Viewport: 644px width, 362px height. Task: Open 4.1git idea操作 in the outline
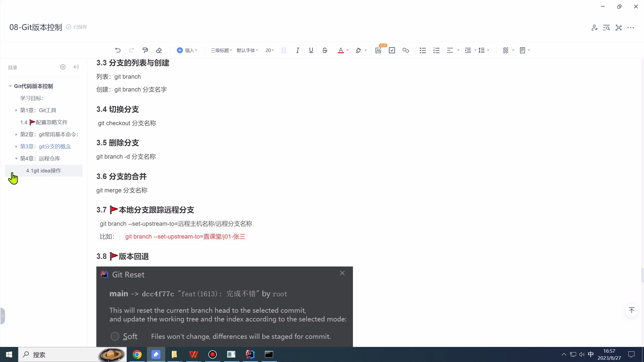[44, 170]
